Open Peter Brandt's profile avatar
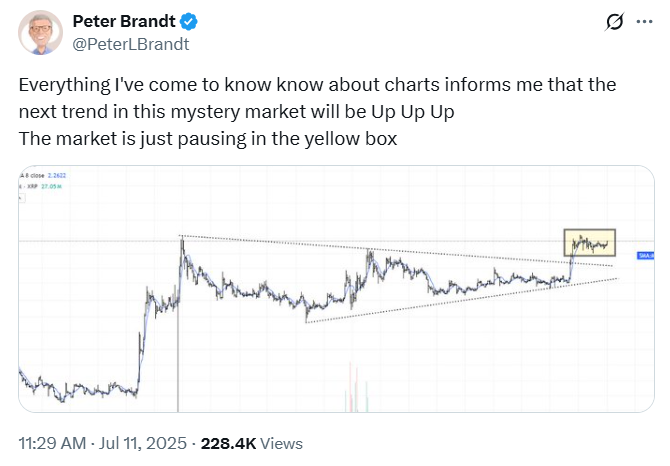The height and width of the screenshot is (466, 670). [x=41, y=33]
